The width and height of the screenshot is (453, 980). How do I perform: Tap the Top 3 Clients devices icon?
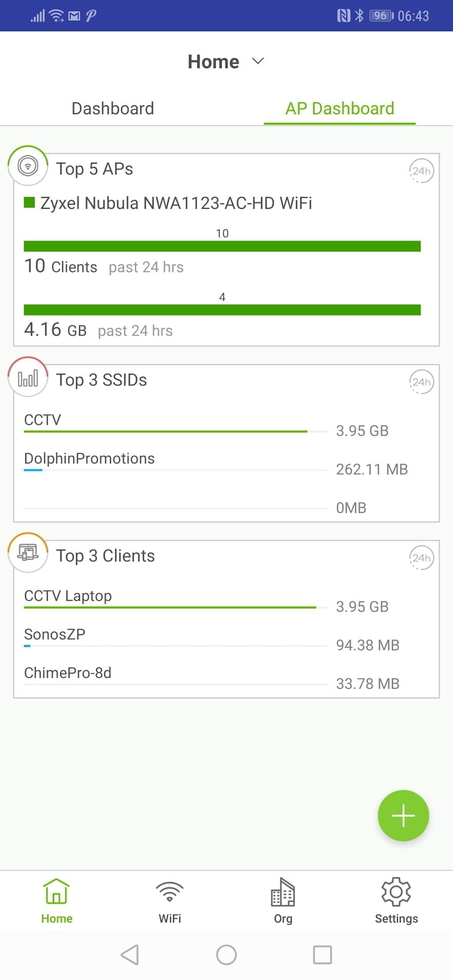point(28,553)
